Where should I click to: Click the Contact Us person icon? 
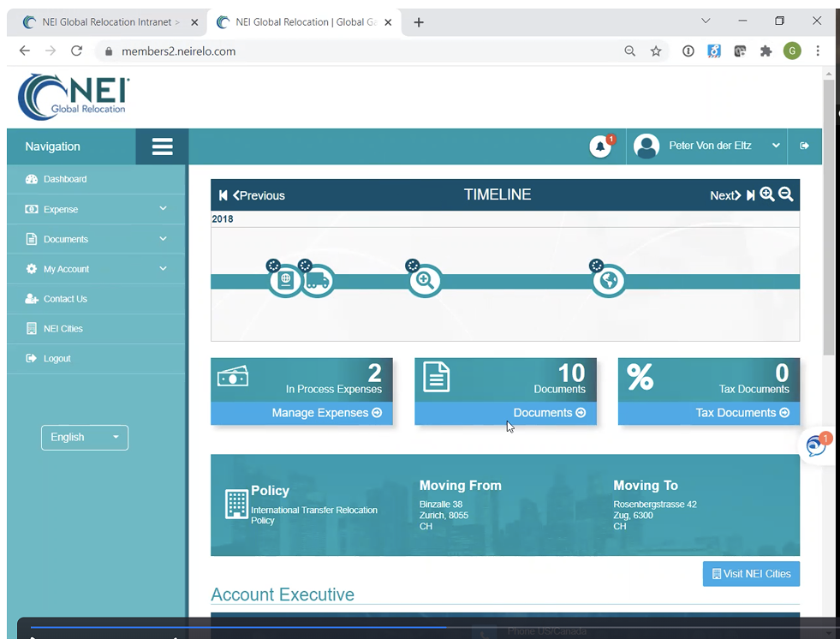pyautogui.click(x=32, y=299)
